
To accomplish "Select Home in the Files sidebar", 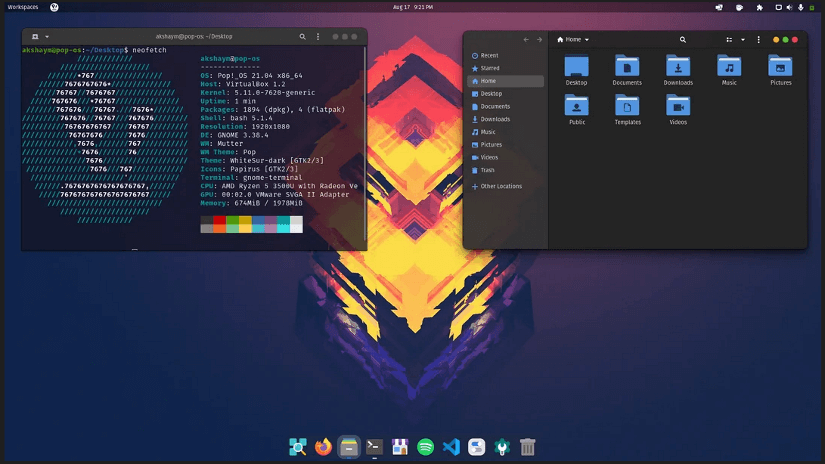I will (506, 81).
